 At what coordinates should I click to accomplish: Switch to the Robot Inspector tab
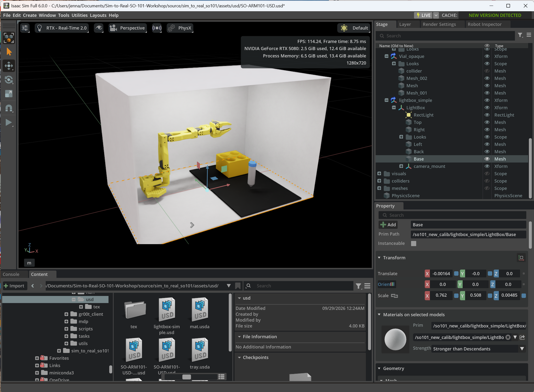(484, 24)
